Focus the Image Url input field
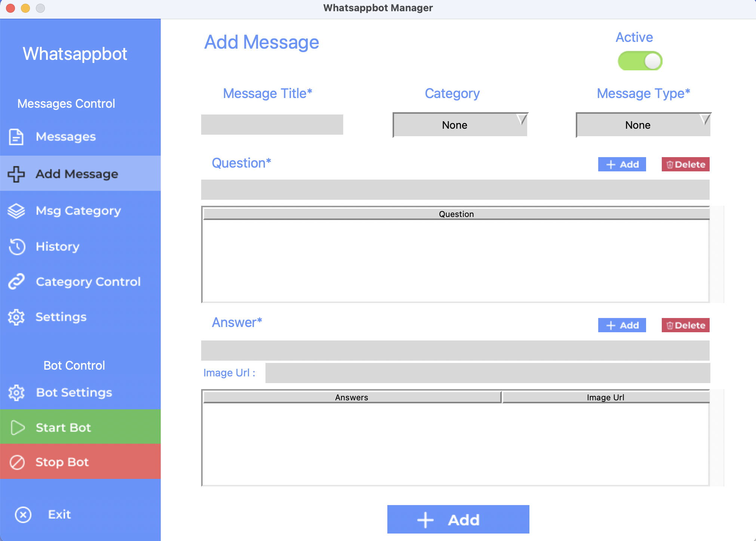This screenshot has width=756, height=541. tap(488, 373)
